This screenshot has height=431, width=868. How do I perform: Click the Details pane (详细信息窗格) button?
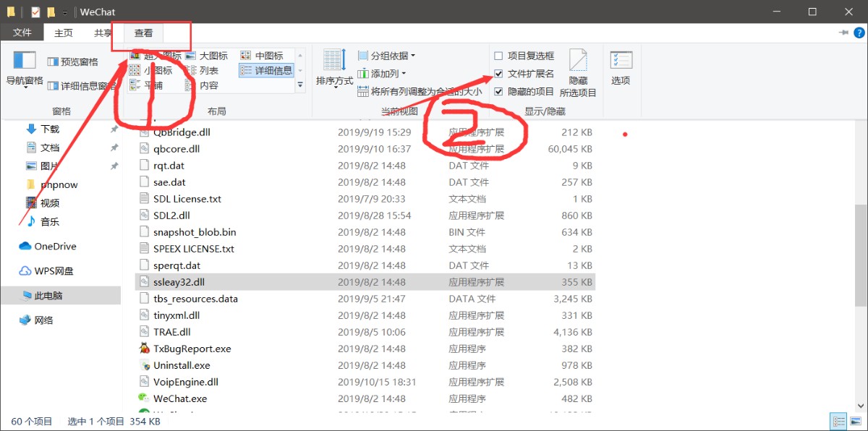(81, 86)
